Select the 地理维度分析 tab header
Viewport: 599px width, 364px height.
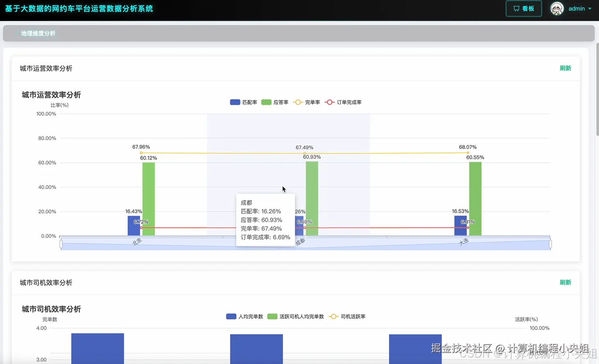pos(38,34)
